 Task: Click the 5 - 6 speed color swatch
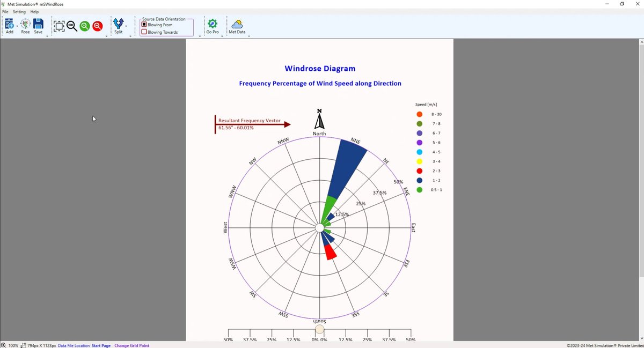tap(419, 143)
